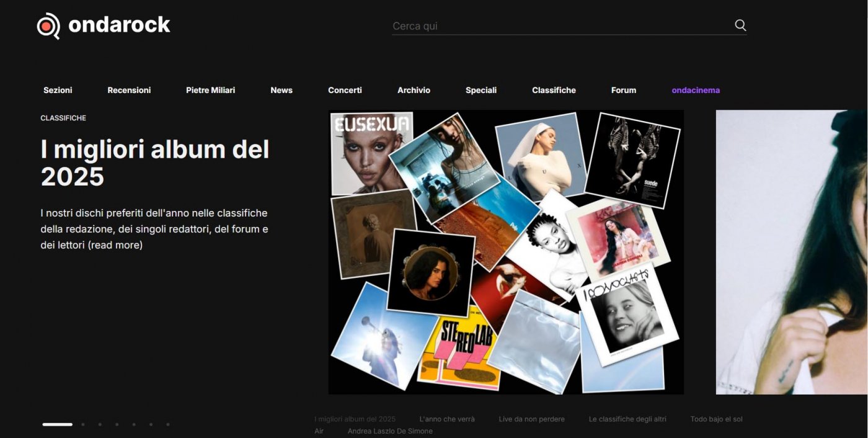This screenshot has height=438, width=868.
Task: Open the headline I migliori album del 2025
Action: [x=155, y=163]
